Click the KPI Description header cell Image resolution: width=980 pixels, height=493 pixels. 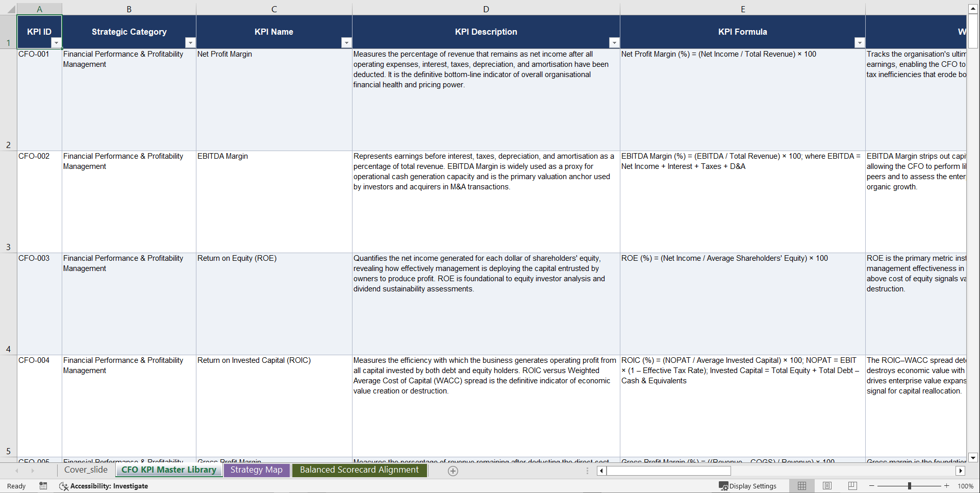(x=486, y=32)
